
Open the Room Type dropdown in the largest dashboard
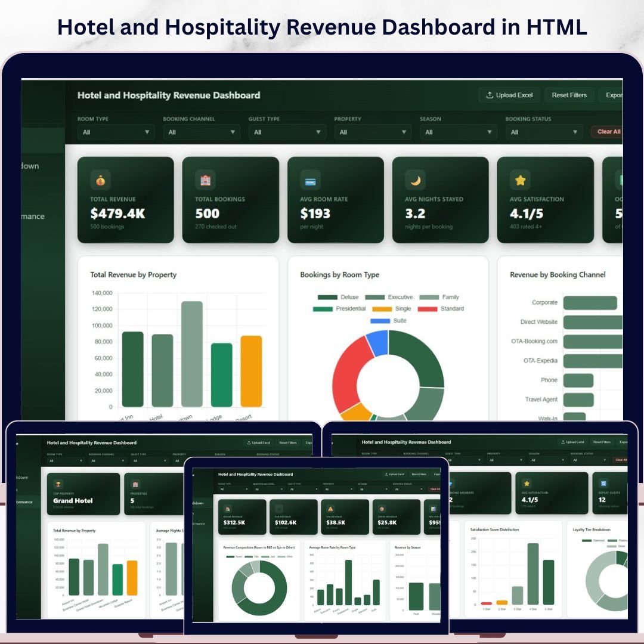tap(116, 132)
